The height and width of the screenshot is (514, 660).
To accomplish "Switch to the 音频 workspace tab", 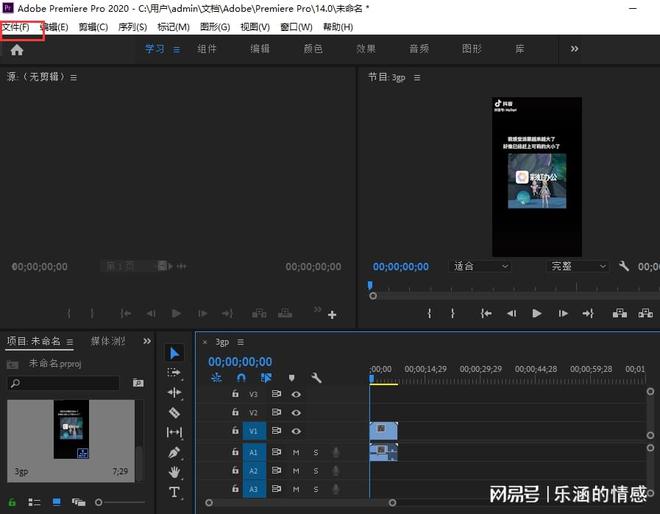I will coord(419,49).
